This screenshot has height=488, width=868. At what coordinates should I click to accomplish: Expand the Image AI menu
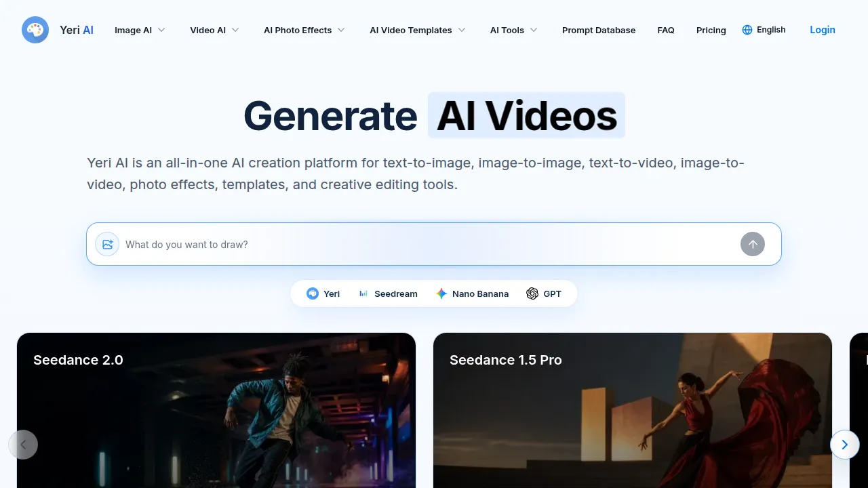pos(140,30)
